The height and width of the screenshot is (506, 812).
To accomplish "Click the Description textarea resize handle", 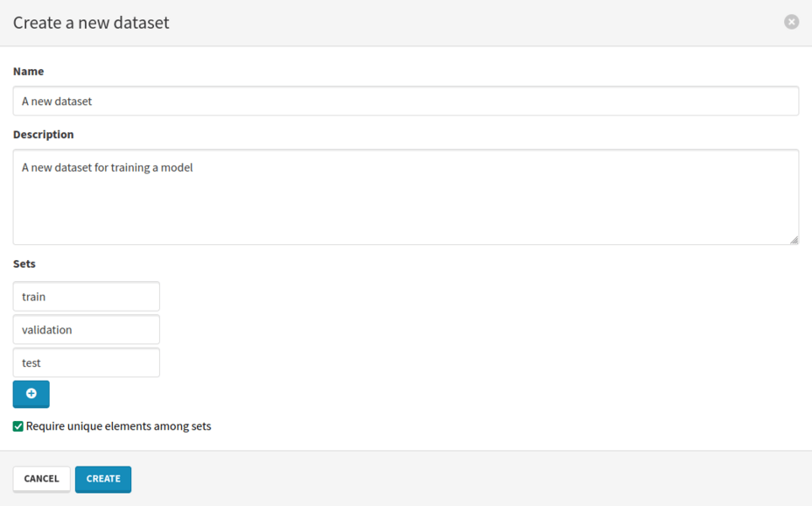I will (794, 238).
